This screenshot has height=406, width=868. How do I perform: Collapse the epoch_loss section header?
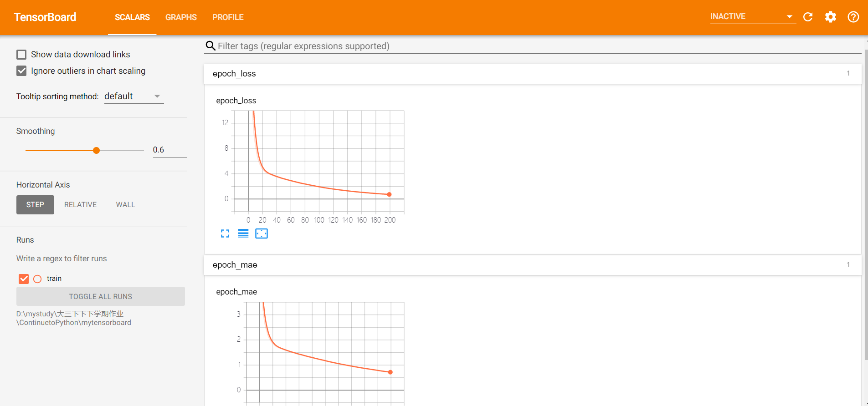tap(533, 74)
